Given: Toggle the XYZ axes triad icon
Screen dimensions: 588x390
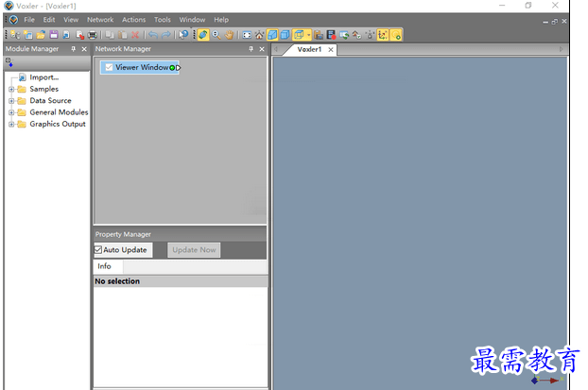Looking at the screenshot, I should tap(383, 35).
